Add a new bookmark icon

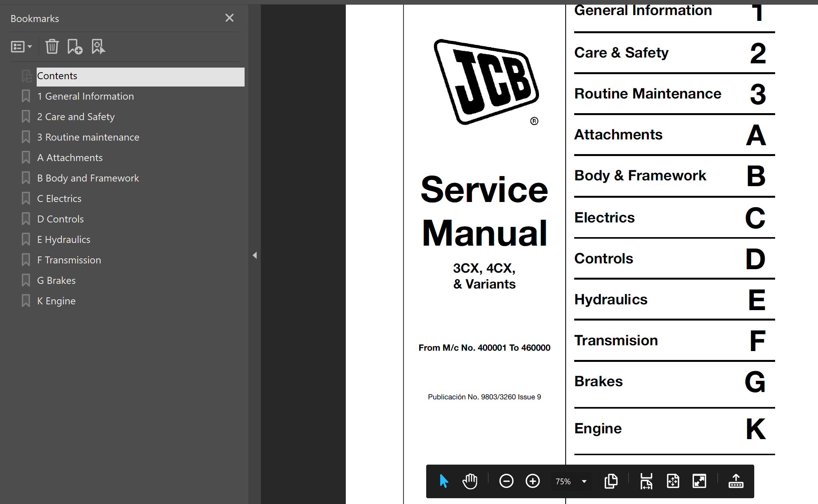(75, 47)
